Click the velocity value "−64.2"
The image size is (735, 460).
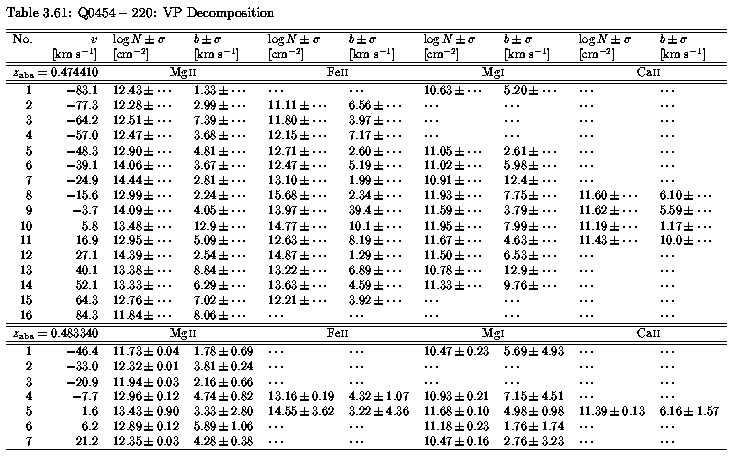[82, 120]
